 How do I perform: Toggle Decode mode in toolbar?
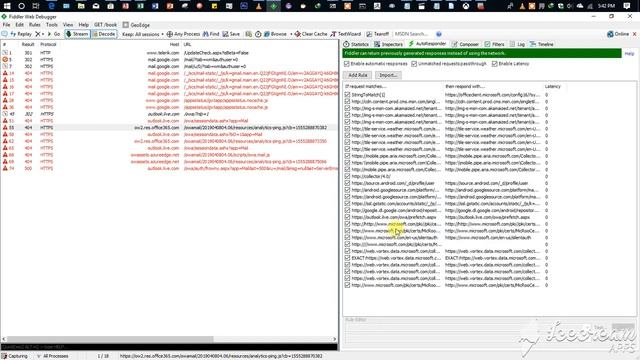(x=104, y=34)
